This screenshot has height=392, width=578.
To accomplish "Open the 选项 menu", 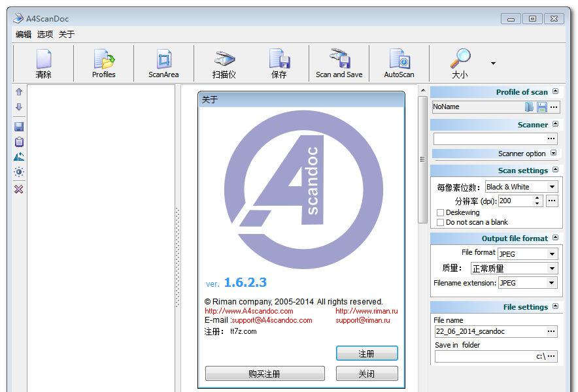I will point(45,35).
